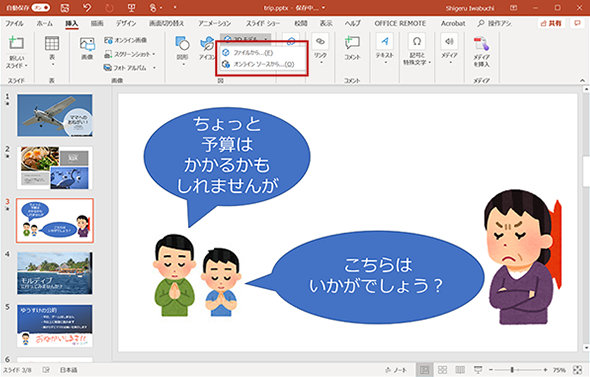Open the デザイン ribbon tab
Image resolution: width=590 pixels, height=377 pixels.
126,23
